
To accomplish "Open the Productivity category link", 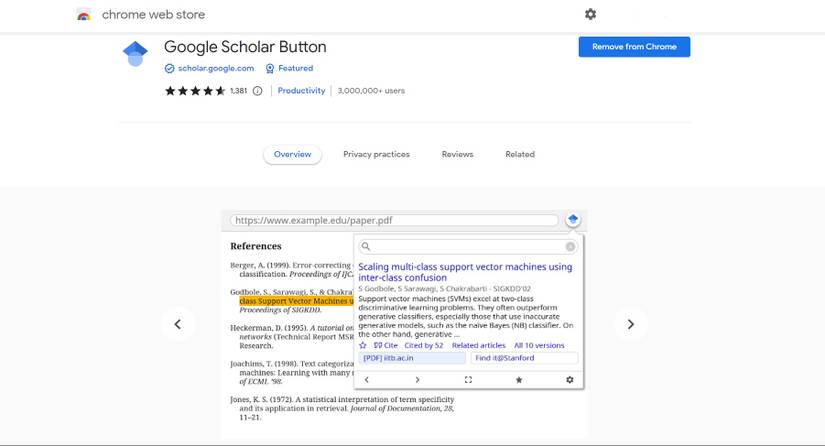I will tap(301, 91).
